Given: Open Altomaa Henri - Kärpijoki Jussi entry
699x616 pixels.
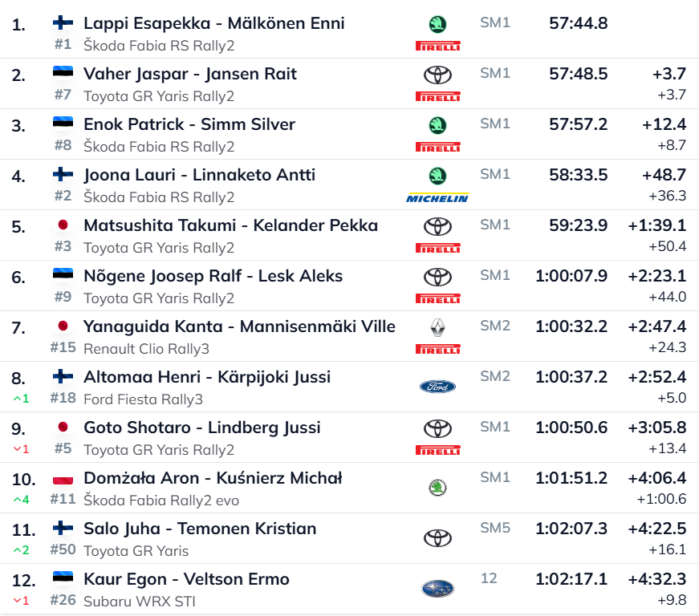Looking at the screenshot, I should pos(207,377).
